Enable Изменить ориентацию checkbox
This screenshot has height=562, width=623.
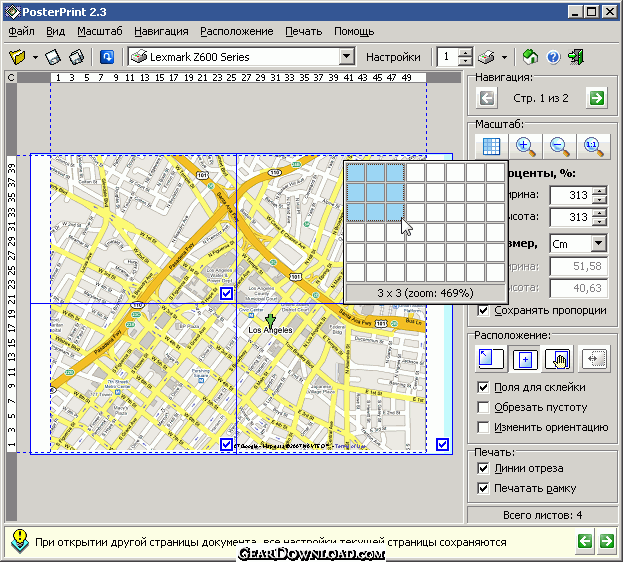click(x=483, y=427)
